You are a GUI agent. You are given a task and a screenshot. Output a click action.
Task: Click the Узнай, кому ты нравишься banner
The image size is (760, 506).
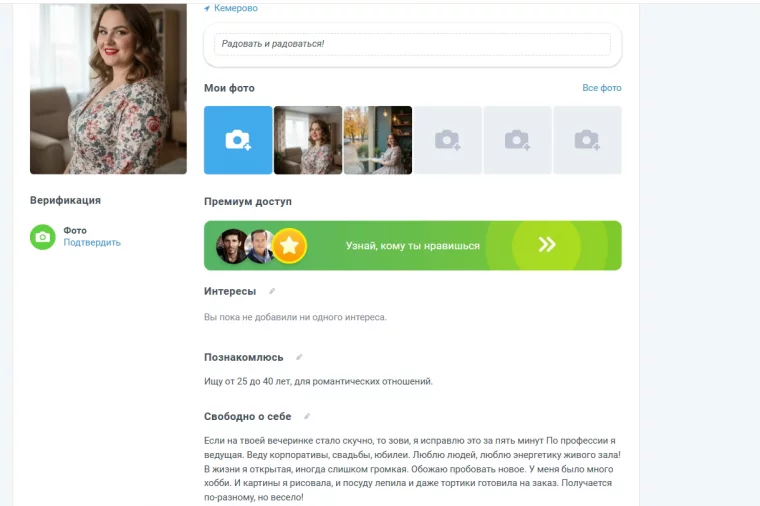tap(412, 245)
